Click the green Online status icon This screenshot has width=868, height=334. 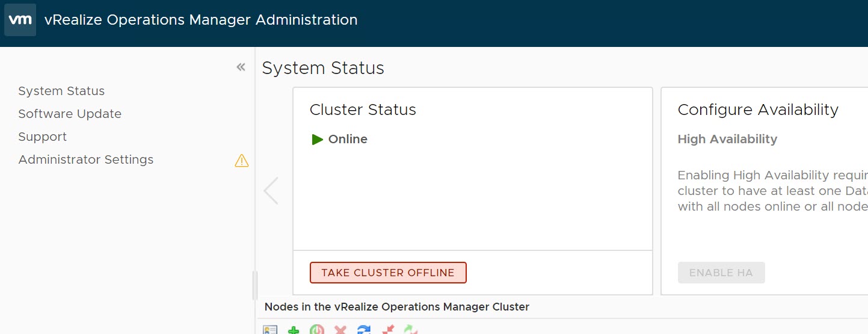[x=318, y=140]
